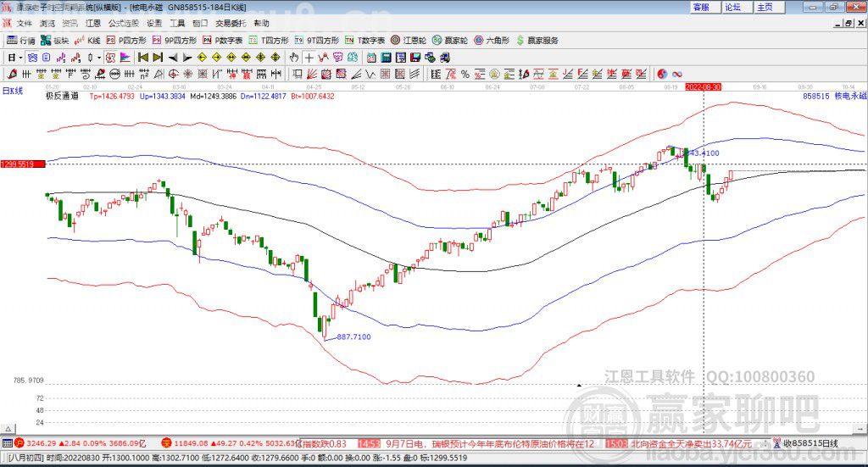Click the 858515 核电永磁 stock name
The width and height of the screenshot is (868, 467).
(x=834, y=97)
